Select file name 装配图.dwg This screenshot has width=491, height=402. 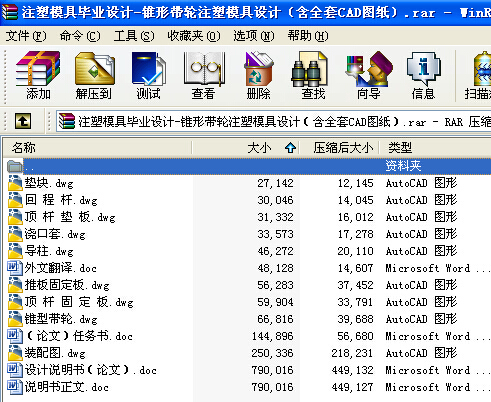55,353
